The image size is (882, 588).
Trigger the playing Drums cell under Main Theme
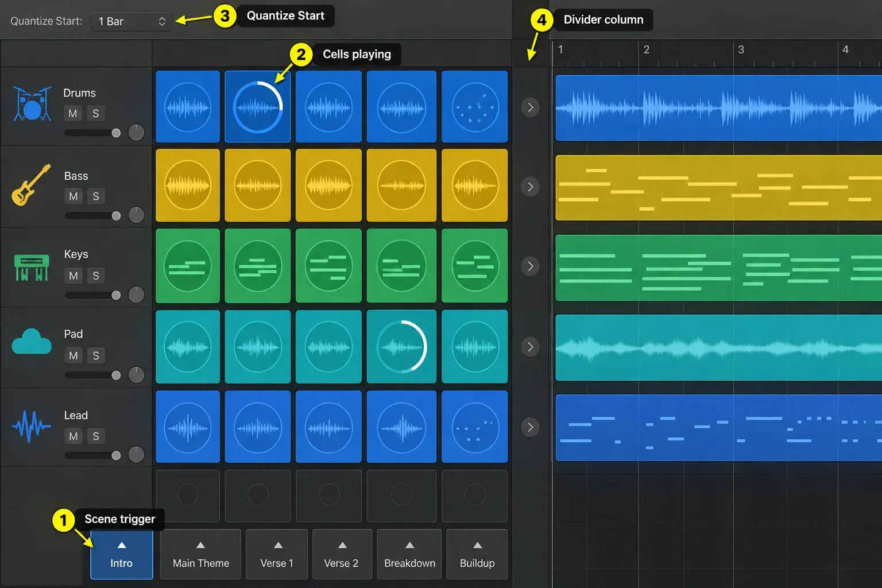tap(258, 107)
